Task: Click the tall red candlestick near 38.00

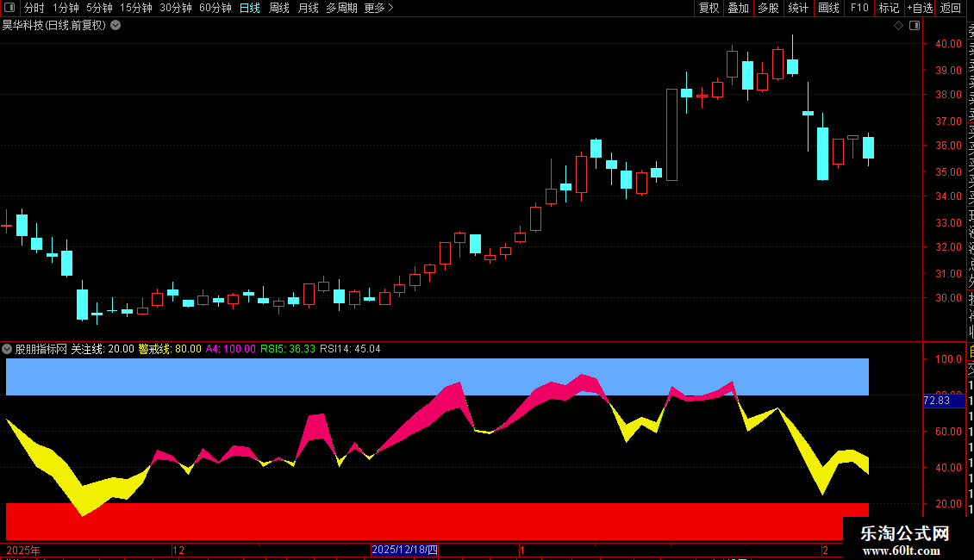Action: coord(671,134)
